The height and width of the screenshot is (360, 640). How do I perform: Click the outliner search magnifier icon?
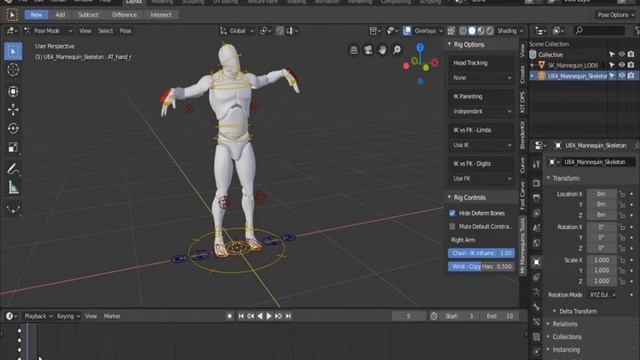[x=579, y=31]
